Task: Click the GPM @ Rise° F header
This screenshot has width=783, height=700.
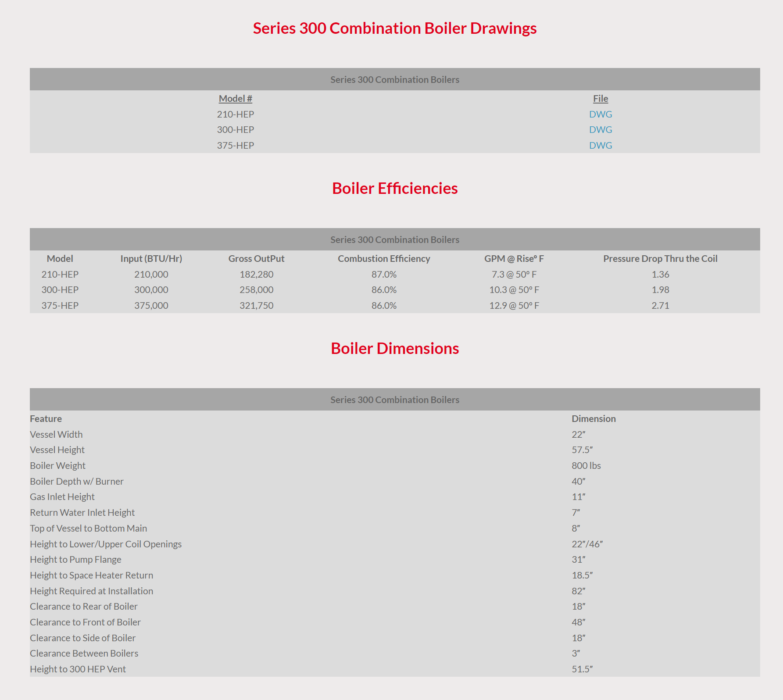Action: pos(514,259)
